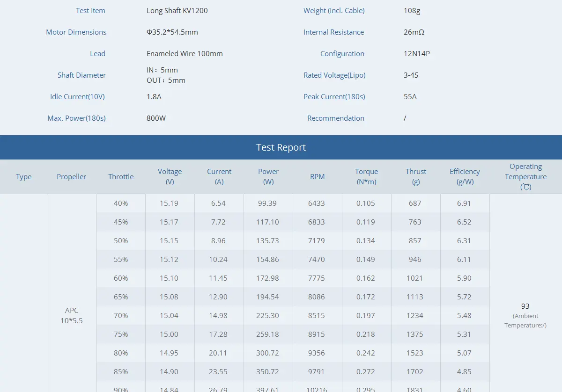Click the 6433 RPM cell

(x=317, y=203)
